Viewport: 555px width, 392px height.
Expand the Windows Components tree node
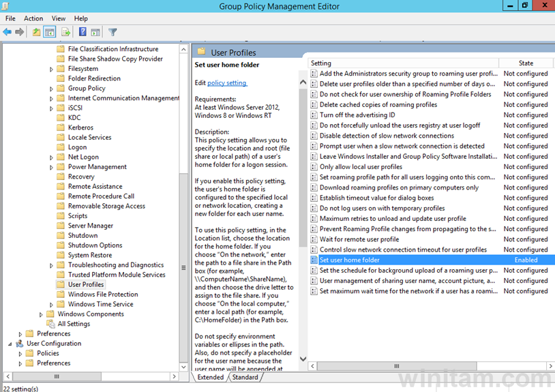41,314
